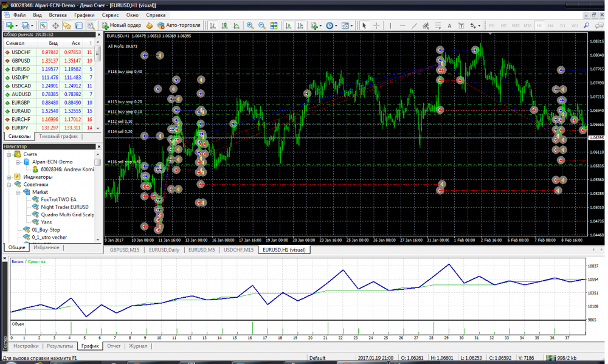Screen dimensions: 608x364
Task: Click the Navigator panel vertical scrollbar
Action: tap(98, 196)
